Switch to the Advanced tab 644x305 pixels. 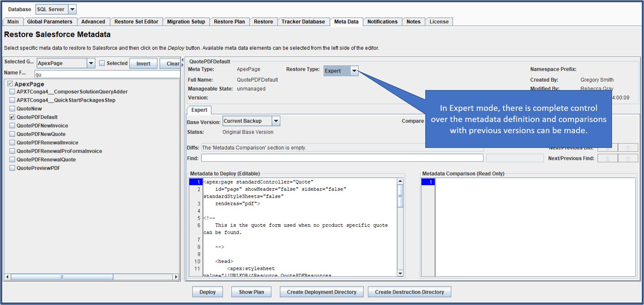[x=93, y=22]
